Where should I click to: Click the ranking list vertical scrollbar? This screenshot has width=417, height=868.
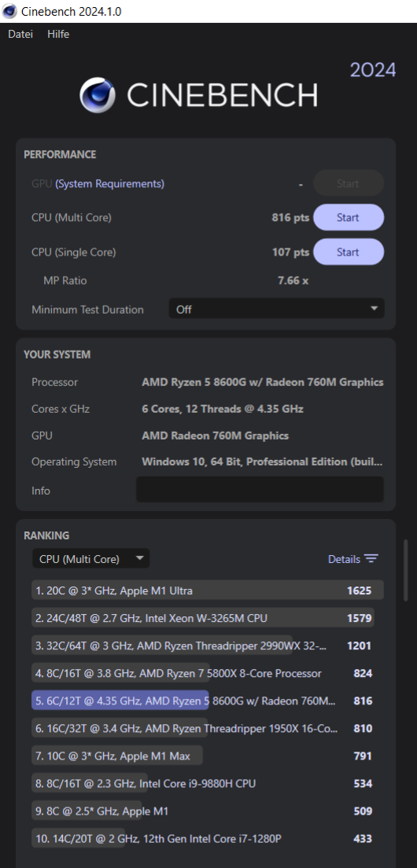click(x=407, y=568)
